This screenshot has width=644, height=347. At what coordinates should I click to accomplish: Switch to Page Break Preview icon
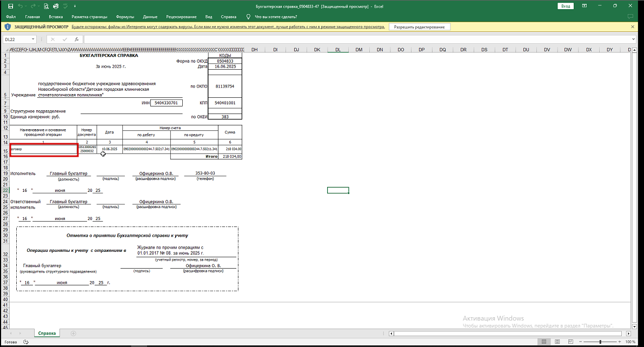click(570, 342)
